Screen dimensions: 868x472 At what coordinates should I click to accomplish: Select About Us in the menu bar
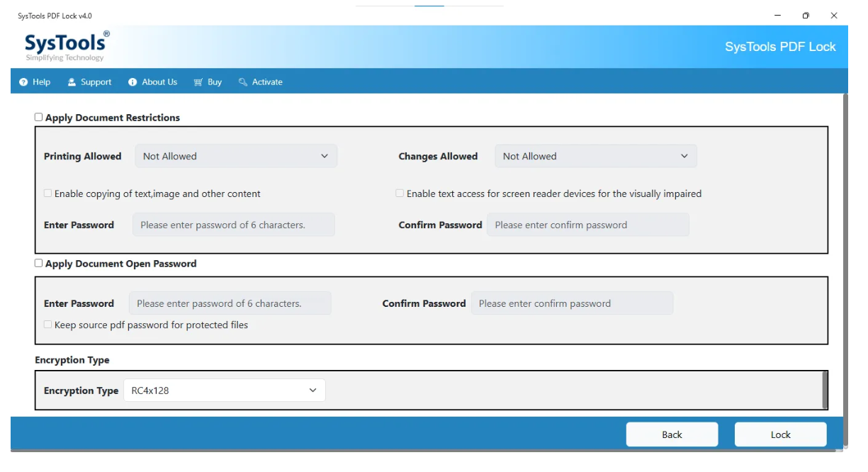(x=159, y=82)
